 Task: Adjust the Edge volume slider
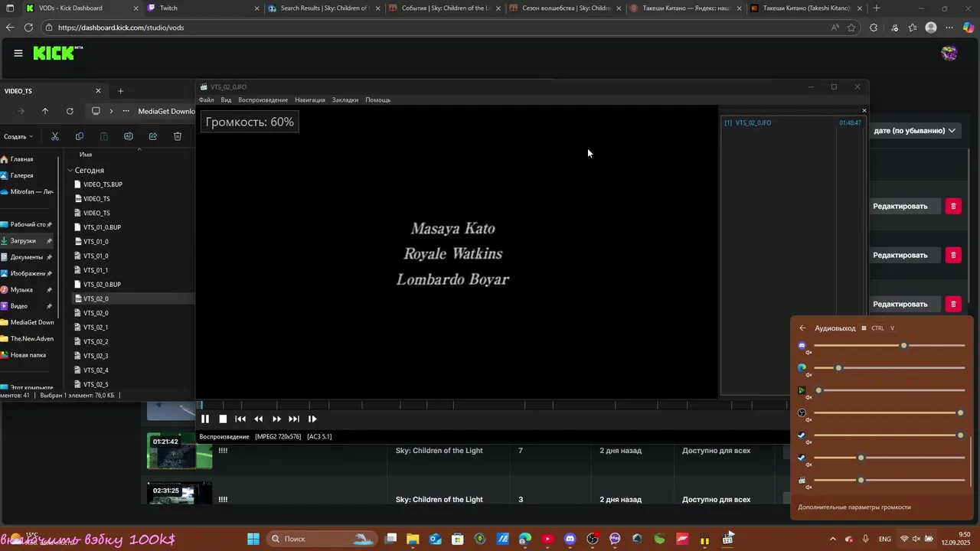click(x=890, y=368)
